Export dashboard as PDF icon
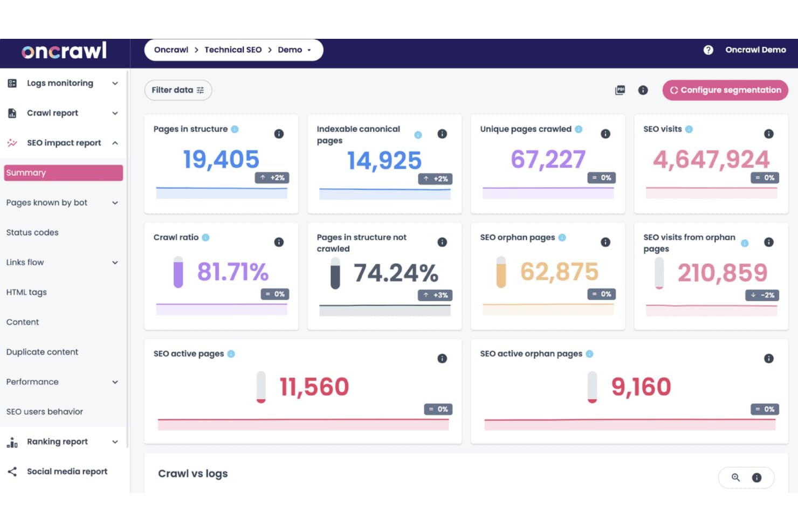Image resolution: width=798 pixels, height=532 pixels. [620, 90]
